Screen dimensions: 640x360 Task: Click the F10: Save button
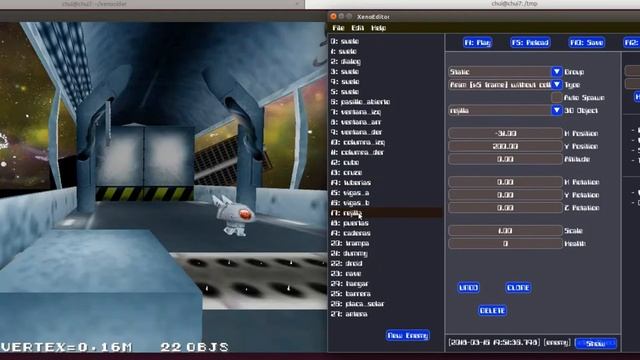587,42
